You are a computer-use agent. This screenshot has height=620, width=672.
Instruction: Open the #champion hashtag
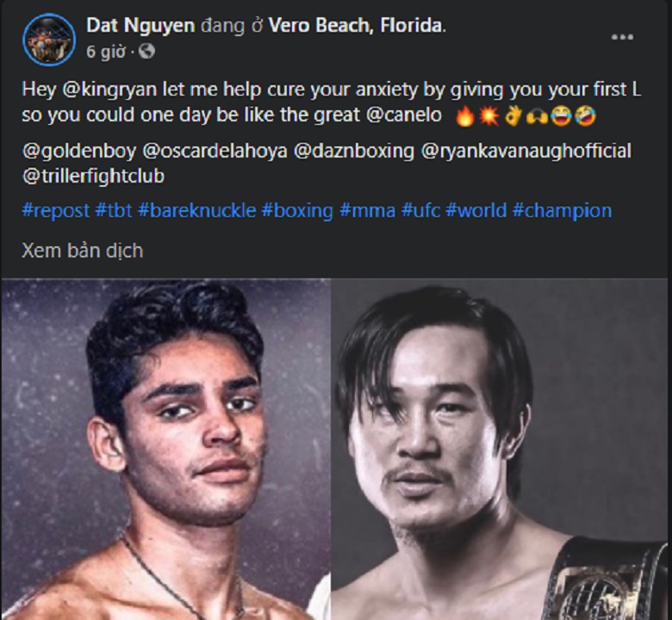tap(562, 210)
